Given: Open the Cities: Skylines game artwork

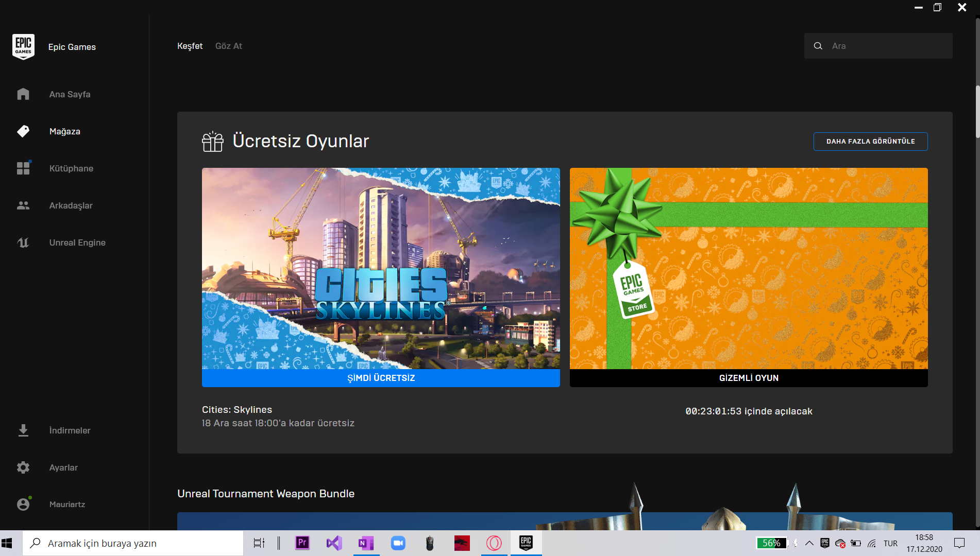Looking at the screenshot, I should coord(381,268).
